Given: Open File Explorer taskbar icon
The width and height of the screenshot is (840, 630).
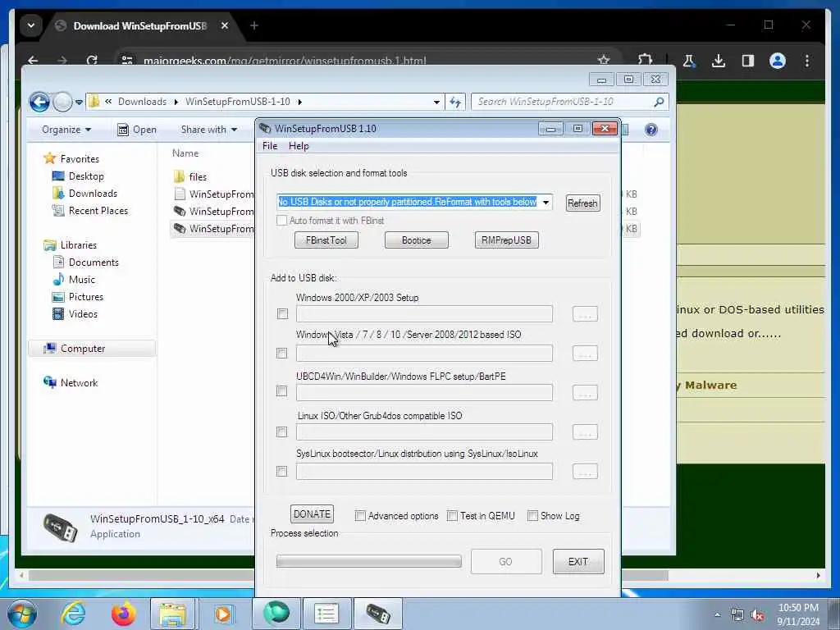Looking at the screenshot, I should 171,614.
